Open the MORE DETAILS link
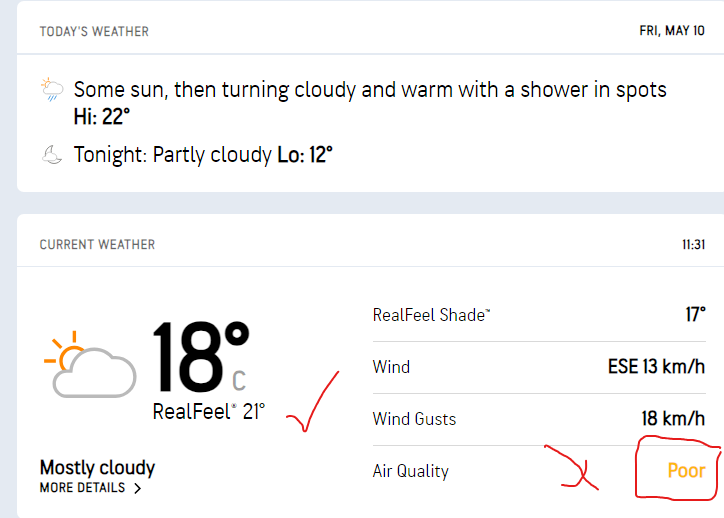This screenshot has height=518, width=724. (83, 488)
